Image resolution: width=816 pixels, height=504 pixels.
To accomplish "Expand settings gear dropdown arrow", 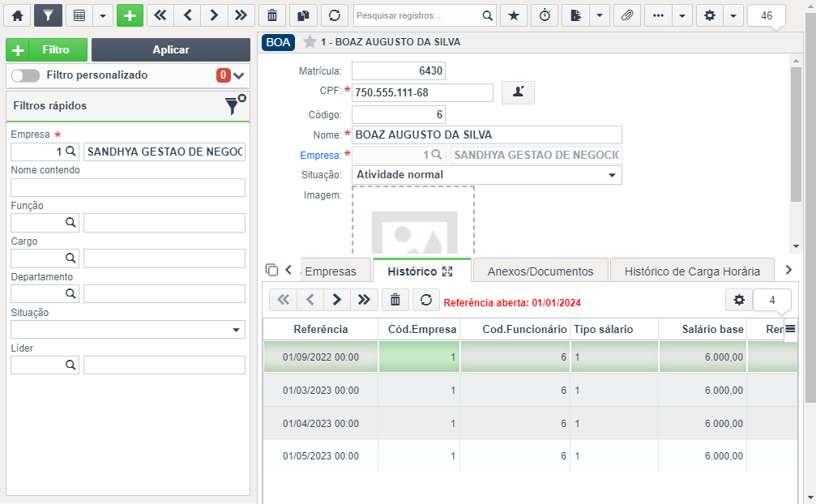I will 733,15.
